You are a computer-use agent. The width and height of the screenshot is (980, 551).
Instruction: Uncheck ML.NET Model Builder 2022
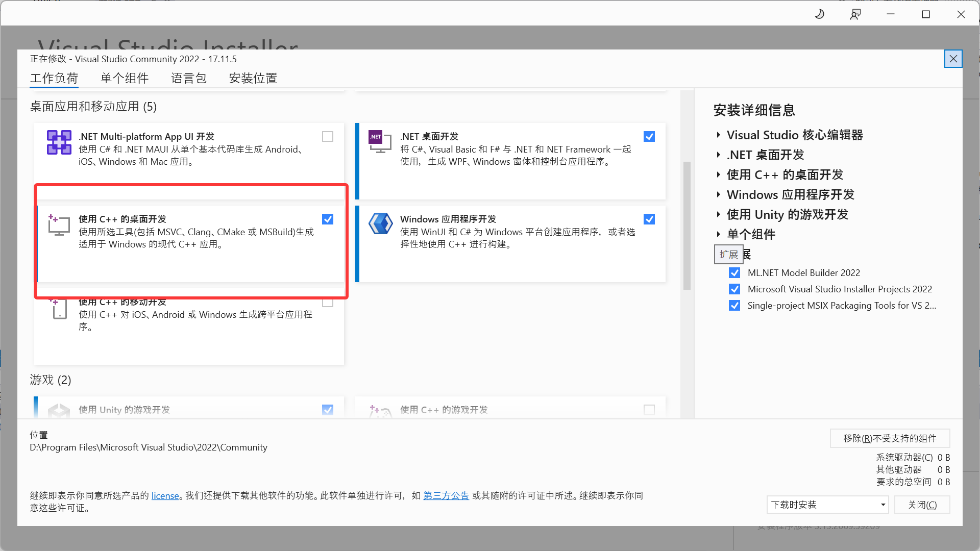tap(734, 272)
